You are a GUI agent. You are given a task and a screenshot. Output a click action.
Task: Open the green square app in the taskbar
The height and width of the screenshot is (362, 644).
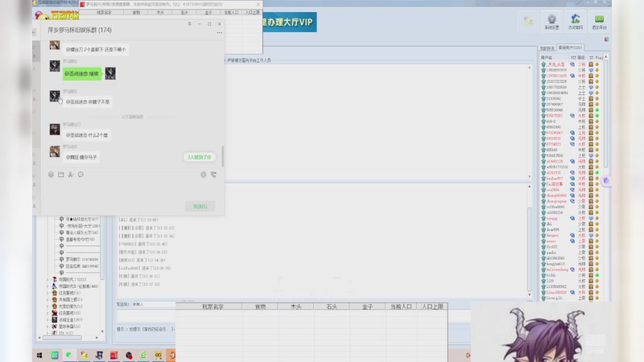pos(55,356)
